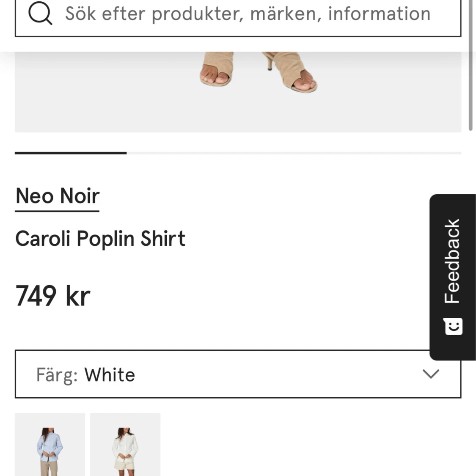This screenshot has height=476, width=476.
Task: Click the underlined Neo Noir heading
Action: (x=57, y=195)
